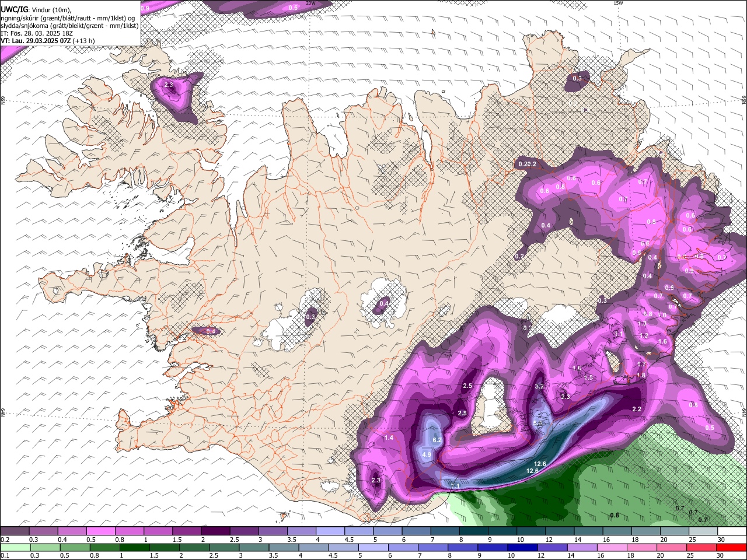The width and height of the screenshot is (747, 560).
Task: Click the 15W meridian label
Action: click(619, 3)
